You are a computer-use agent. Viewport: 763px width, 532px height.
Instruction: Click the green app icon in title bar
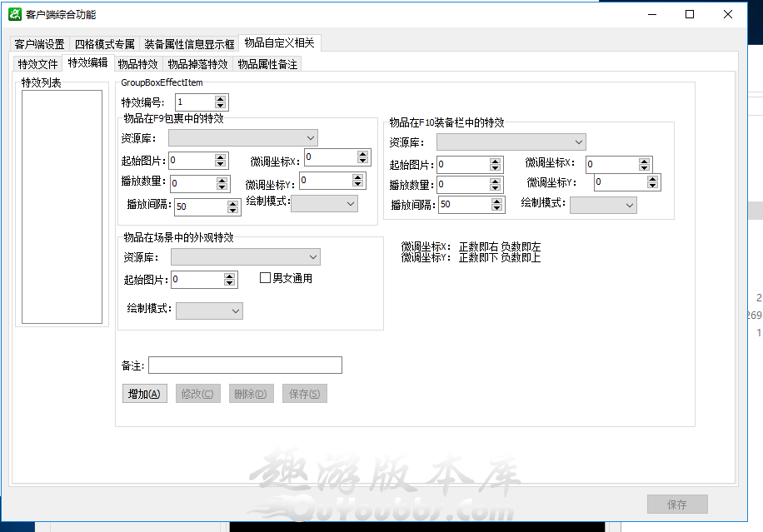[15, 14]
